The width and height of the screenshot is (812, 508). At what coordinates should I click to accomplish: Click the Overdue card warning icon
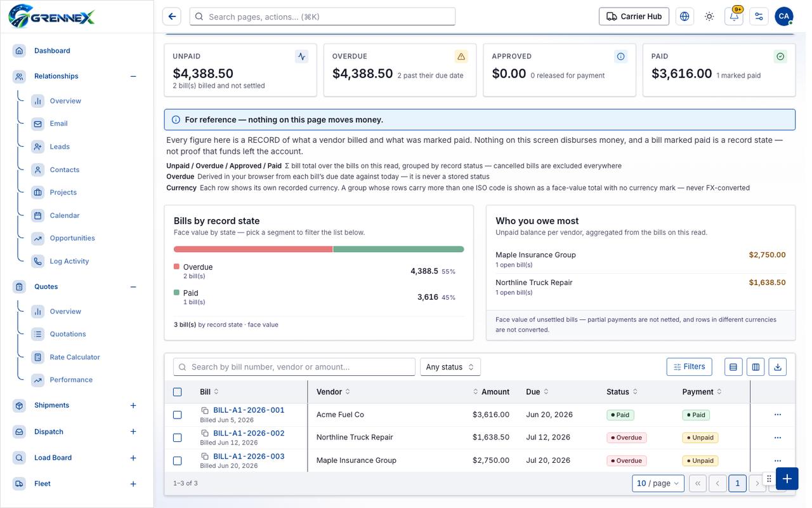coord(461,57)
